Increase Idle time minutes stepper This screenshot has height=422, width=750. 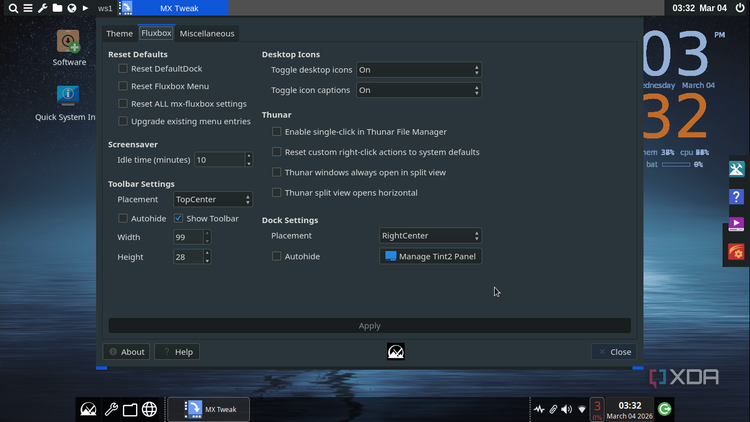coord(249,155)
